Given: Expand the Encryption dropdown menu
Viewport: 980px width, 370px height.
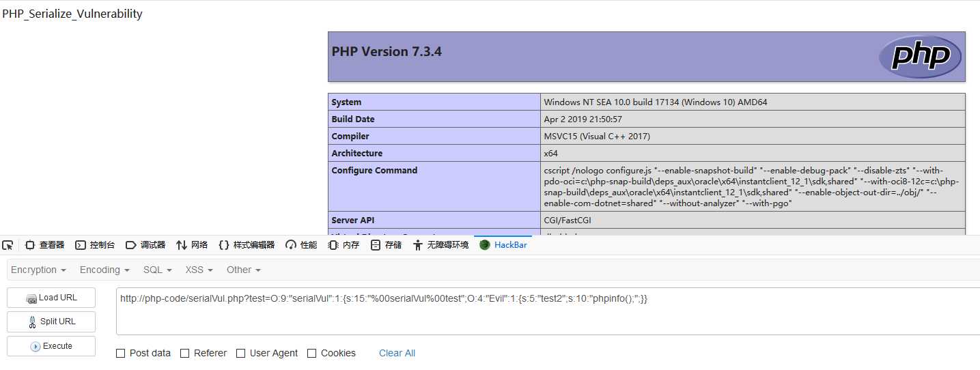Looking at the screenshot, I should [x=38, y=270].
